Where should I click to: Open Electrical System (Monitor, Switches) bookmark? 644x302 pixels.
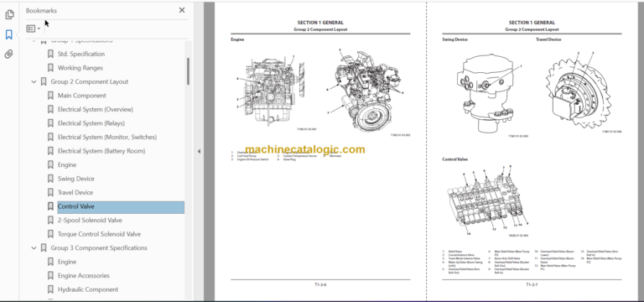(107, 138)
